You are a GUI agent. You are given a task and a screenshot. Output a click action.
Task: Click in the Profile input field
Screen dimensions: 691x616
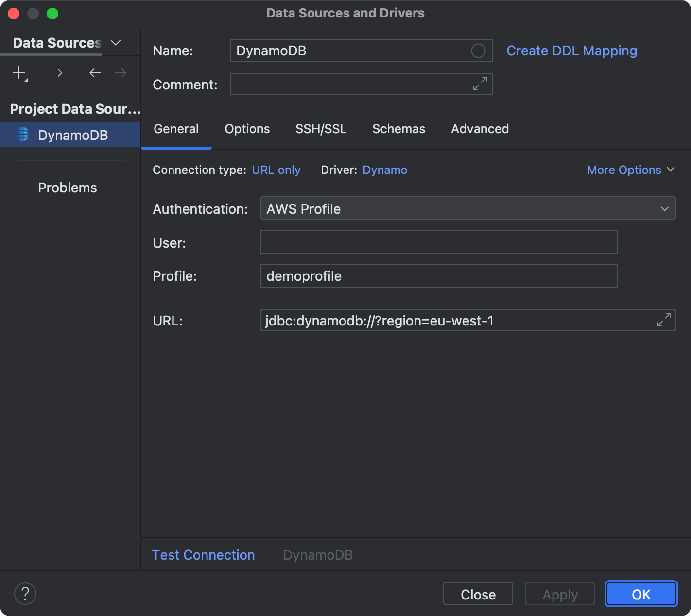click(439, 276)
